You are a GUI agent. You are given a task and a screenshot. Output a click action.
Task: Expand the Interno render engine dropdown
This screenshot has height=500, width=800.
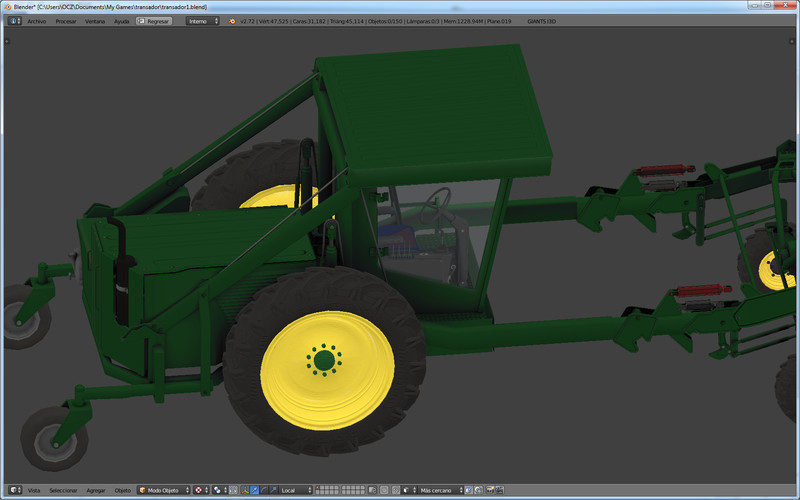point(202,20)
